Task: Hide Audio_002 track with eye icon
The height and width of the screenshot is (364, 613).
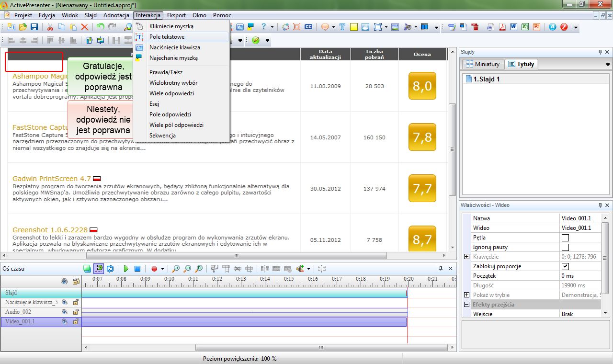Action: coord(65,312)
